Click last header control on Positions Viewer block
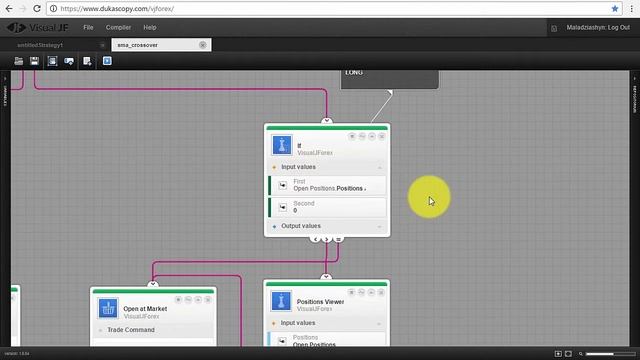 point(381,292)
